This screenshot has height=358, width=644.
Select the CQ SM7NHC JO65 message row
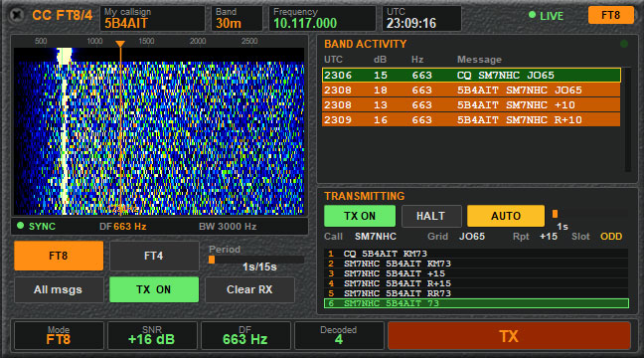[x=471, y=76]
